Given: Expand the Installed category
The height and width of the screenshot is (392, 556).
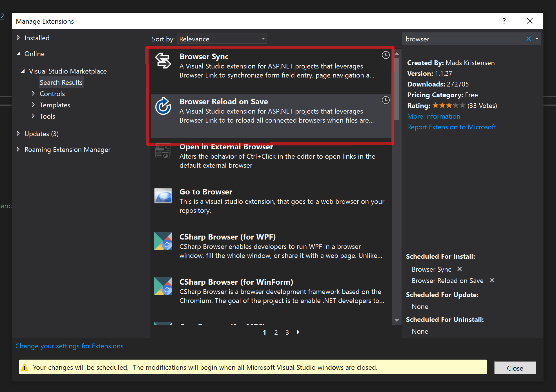Looking at the screenshot, I should (x=18, y=38).
